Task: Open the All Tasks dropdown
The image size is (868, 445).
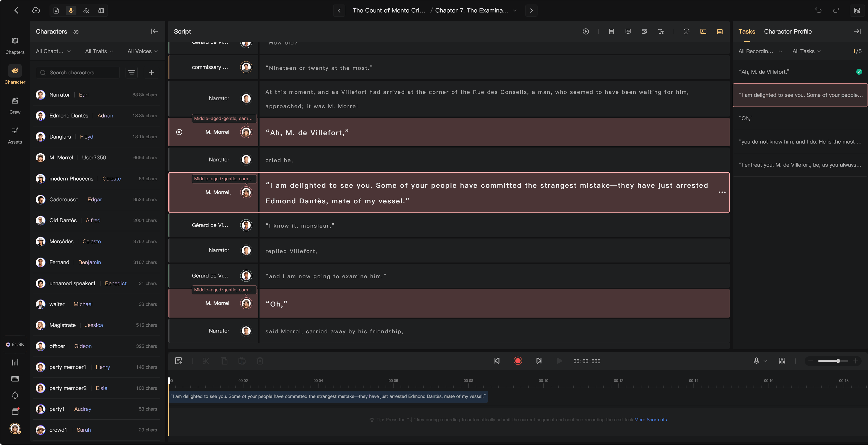Action: 806,51
